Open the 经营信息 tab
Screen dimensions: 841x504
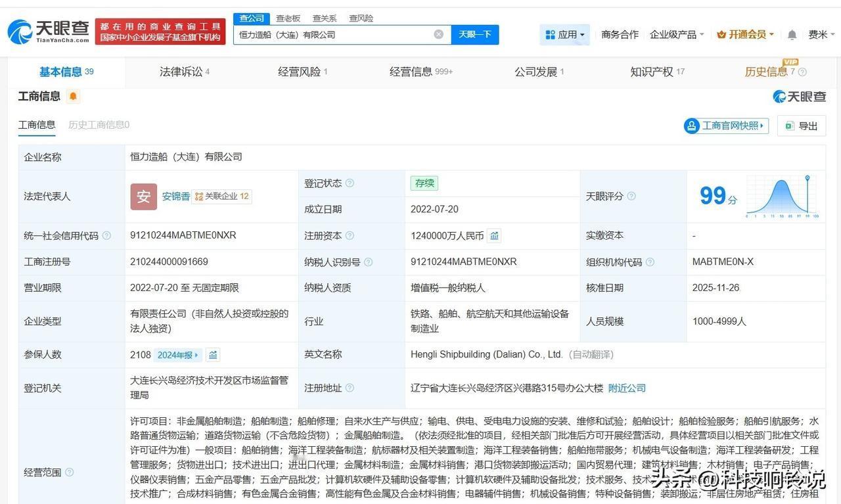[421, 72]
